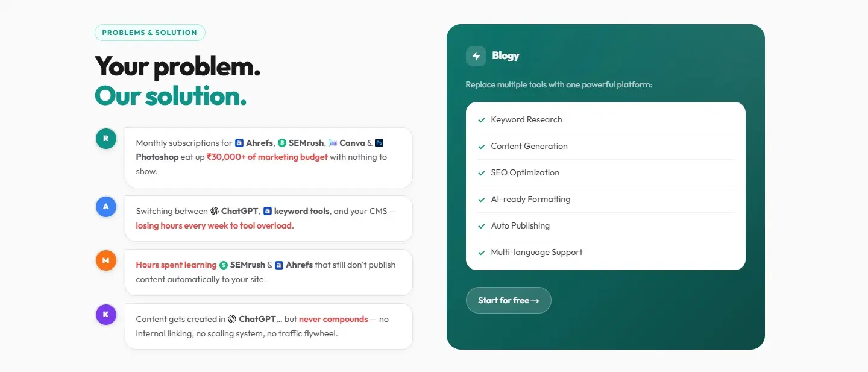Click the Problems & Solution badge
The height and width of the screenshot is (372, 868).
pos(150,33)
